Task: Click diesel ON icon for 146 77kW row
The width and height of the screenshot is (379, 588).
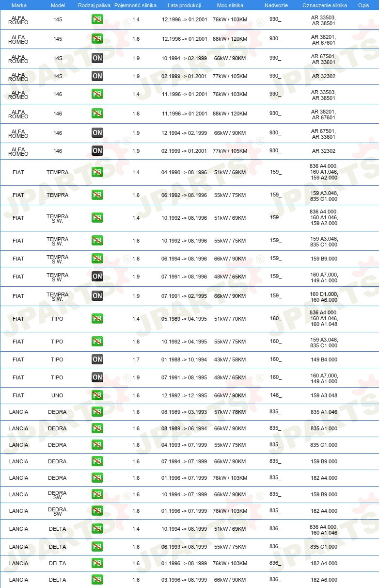Action: (x=97, y=151)
